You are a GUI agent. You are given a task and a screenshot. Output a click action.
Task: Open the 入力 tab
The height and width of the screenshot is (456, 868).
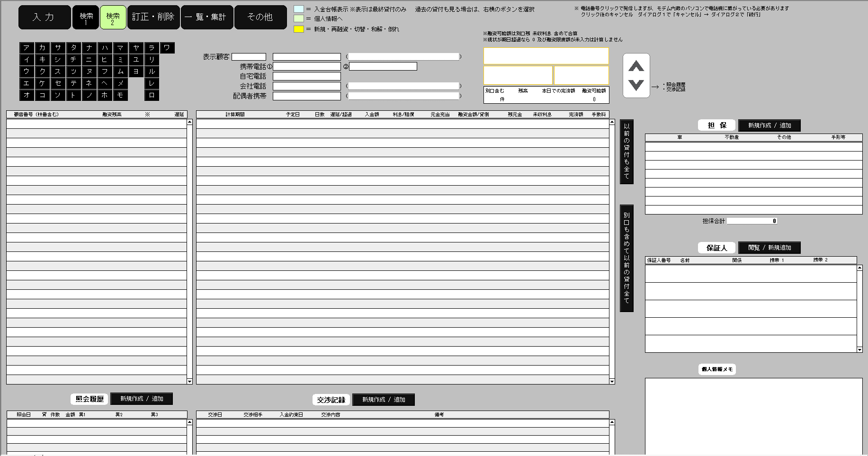point(45,17)
